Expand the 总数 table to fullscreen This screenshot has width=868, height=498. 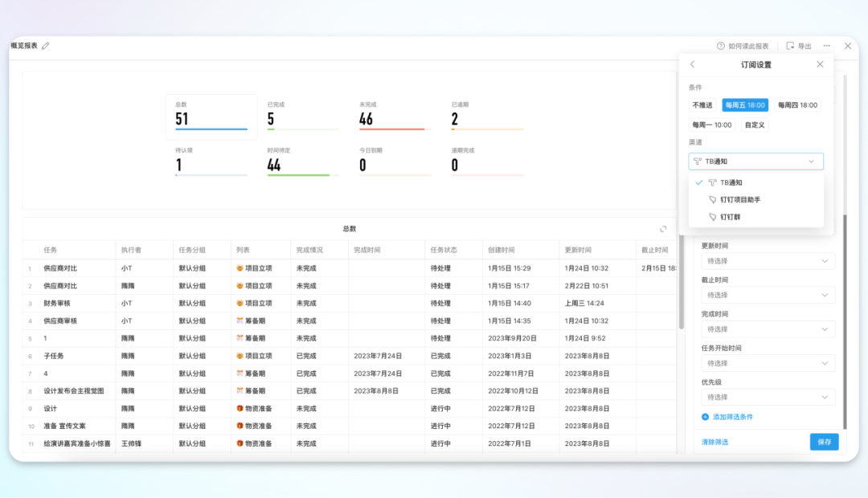[663, 229]
